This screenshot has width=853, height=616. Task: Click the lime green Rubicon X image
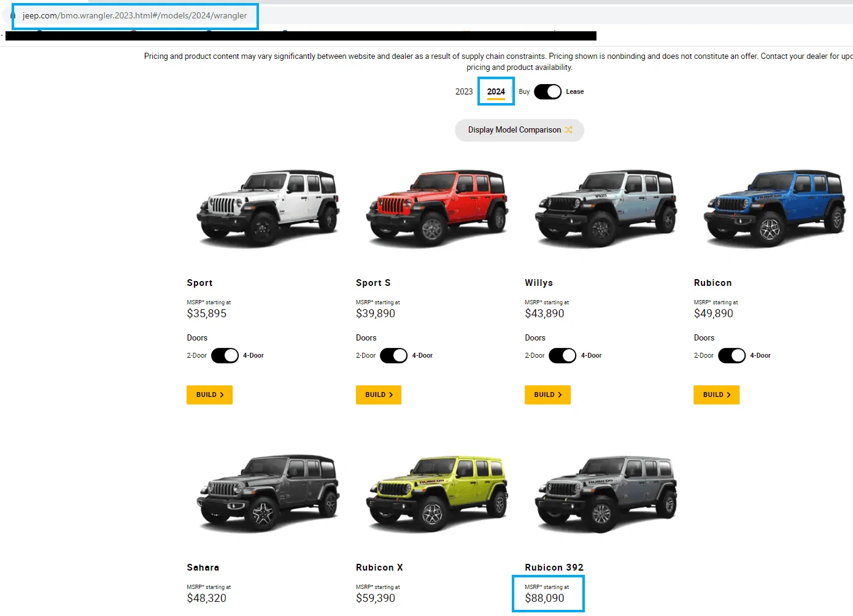click(x=437, y=493)
